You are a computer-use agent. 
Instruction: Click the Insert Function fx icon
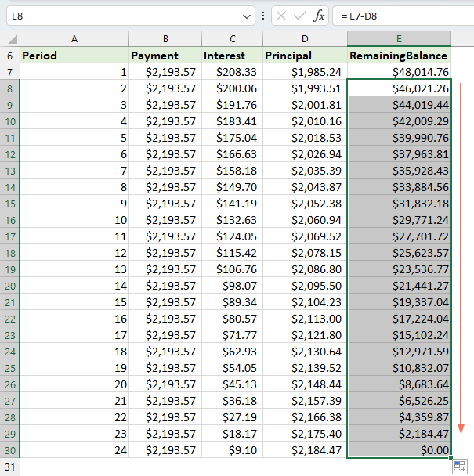pyautogui.click(x=319, y=16)
